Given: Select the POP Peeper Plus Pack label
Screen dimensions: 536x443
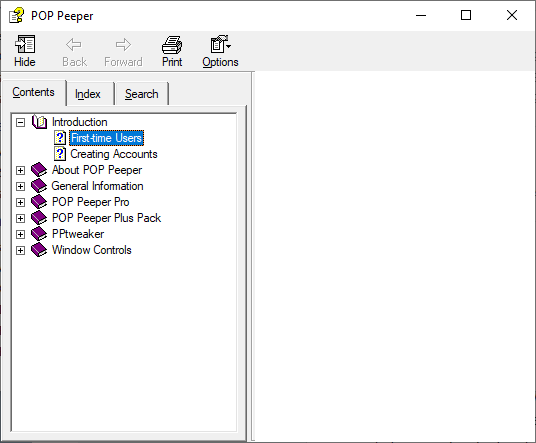Looking at the screenshot, I should 106,218.
